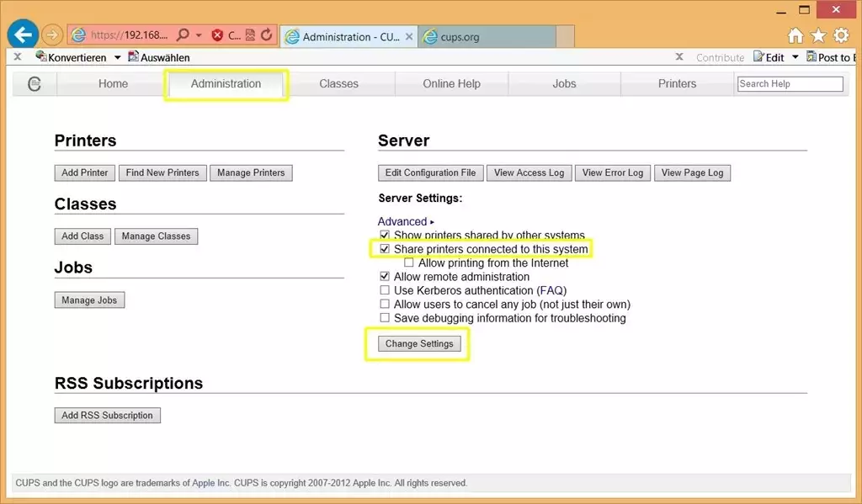Open the Edit dropdown arrow in toolbar
This screenshot has width=862, height=504.
tap(795, 58)
